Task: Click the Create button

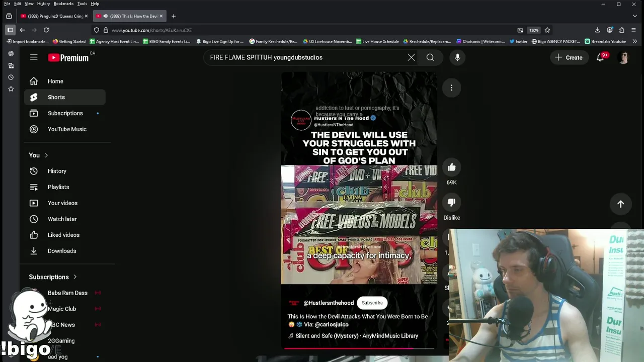Action: (x=569, y=57)
